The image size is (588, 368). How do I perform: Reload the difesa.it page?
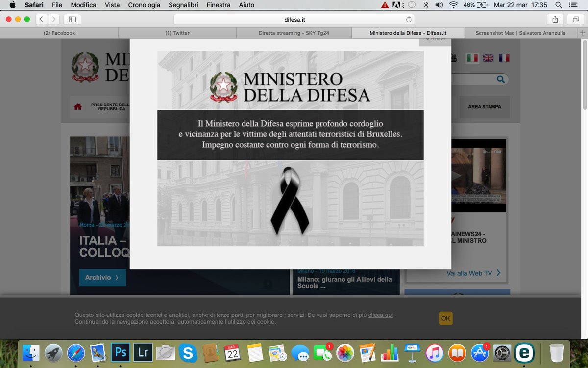(x=408, y=20)
